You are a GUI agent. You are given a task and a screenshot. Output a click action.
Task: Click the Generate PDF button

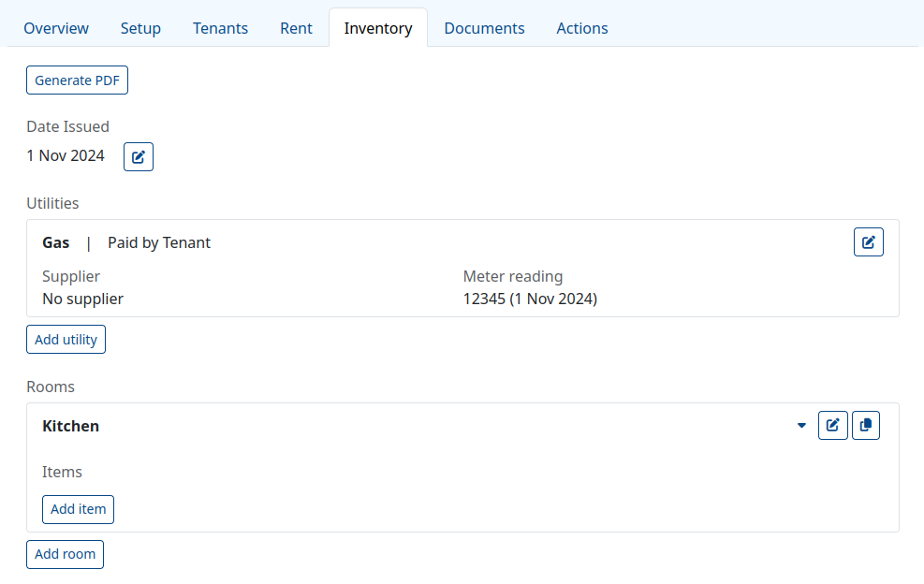(x=77, y=80)
